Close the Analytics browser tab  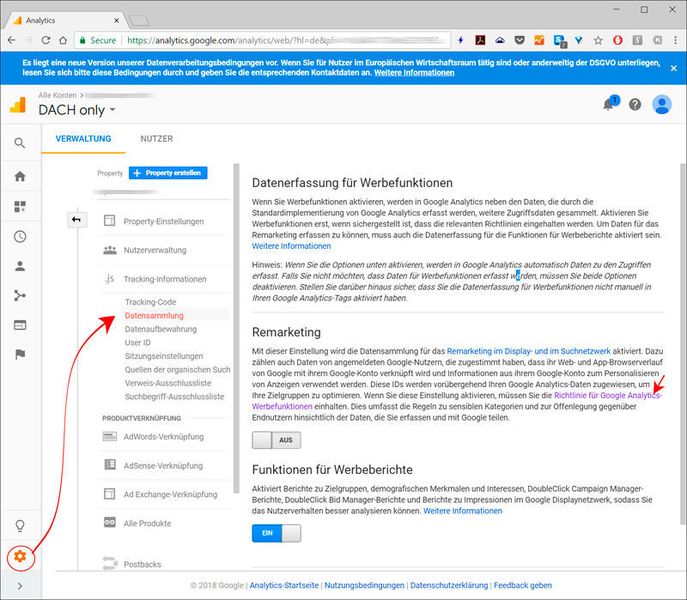(x=117, y=20)
